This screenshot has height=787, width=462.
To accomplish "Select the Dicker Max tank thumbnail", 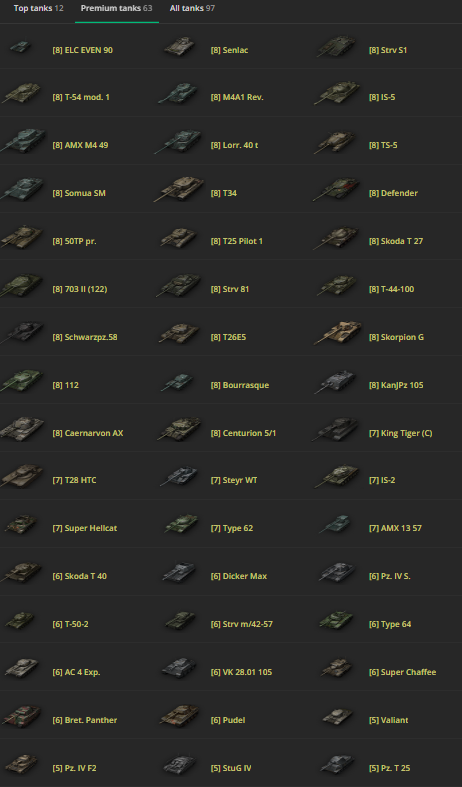I will (180, 573).
